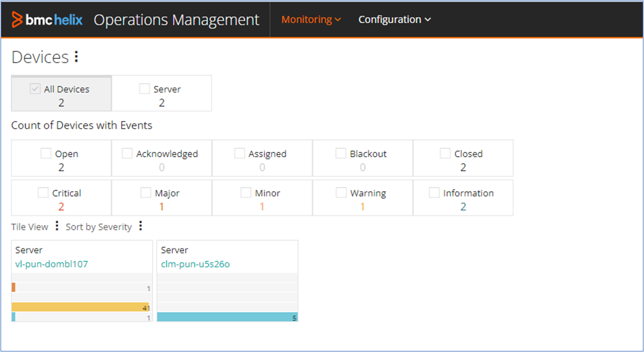Tick the Open events checkbox
Image resolution: width=644 pixels, height=352 pixels.
pos(46,153)
